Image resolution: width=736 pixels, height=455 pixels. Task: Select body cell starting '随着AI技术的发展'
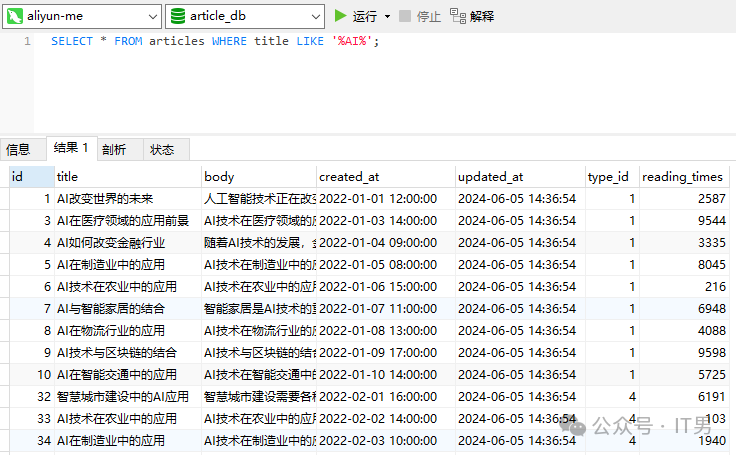click(x=259, y=243)
